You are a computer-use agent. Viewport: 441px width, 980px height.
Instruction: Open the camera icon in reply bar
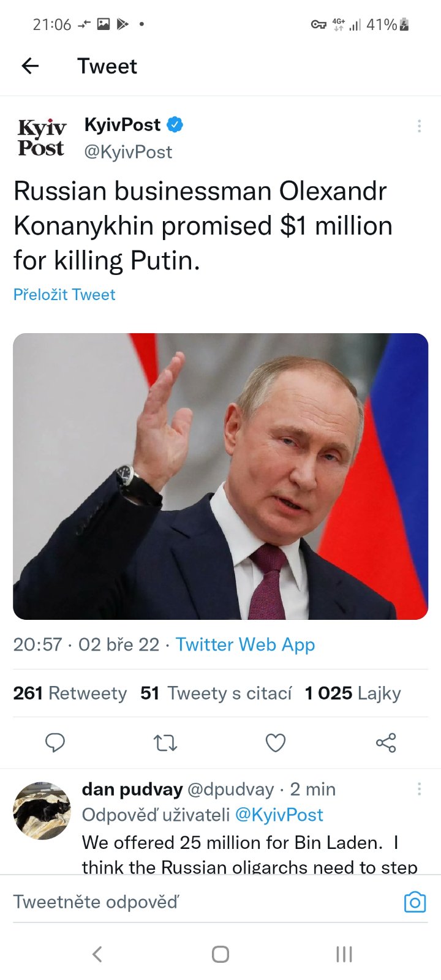point(415,902)
